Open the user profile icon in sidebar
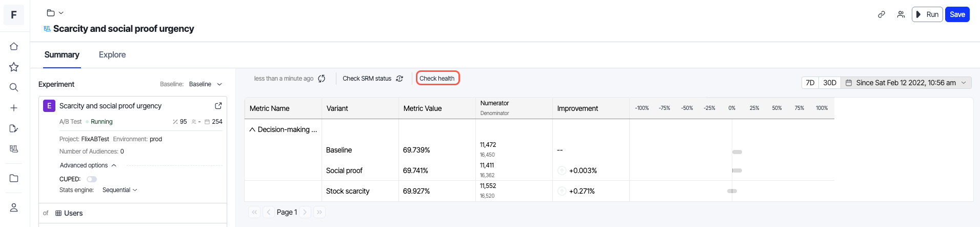 tap(14, 207)
